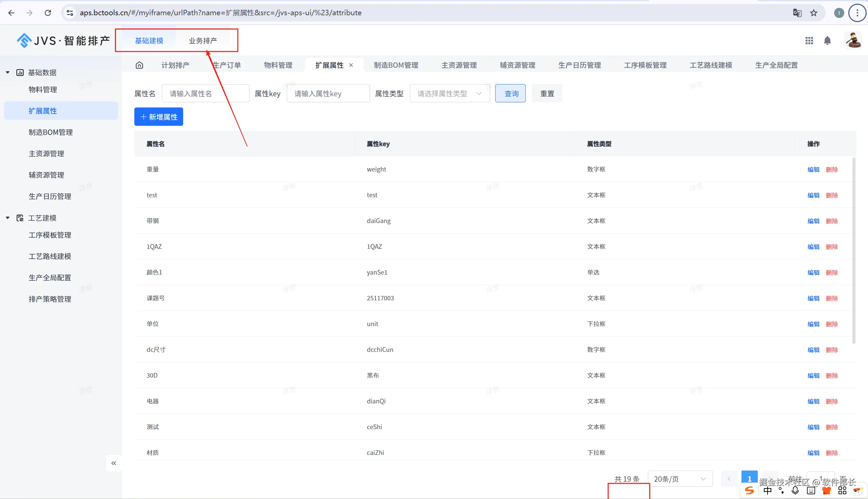
Task: Open the 制造BOM管理 tab
Action: (x=396, y=65)
